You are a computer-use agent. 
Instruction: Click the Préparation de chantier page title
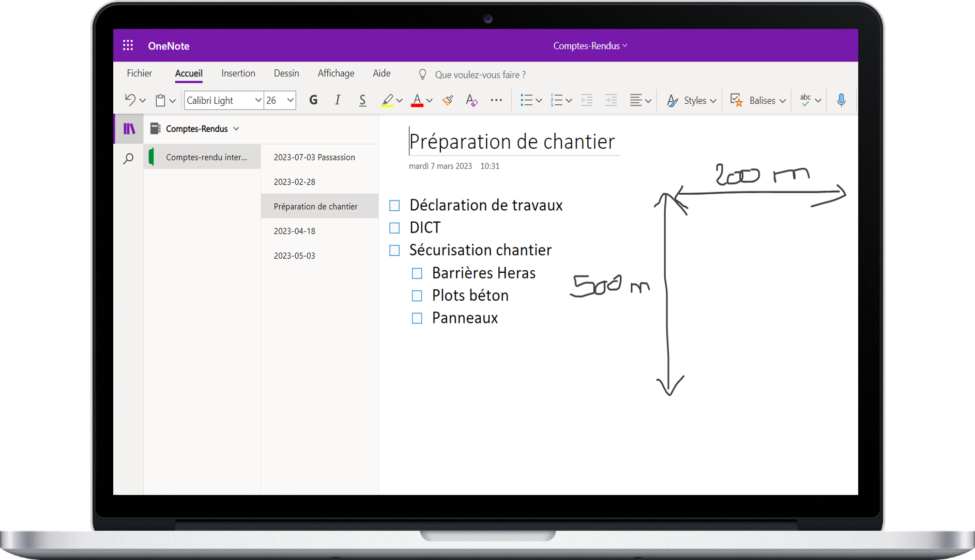[x=512, y=142]
